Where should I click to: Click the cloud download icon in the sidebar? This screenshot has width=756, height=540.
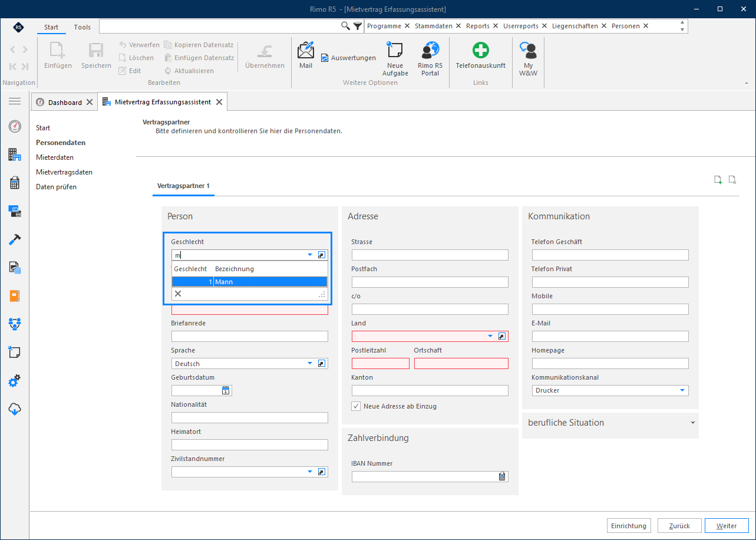(15, 409)
